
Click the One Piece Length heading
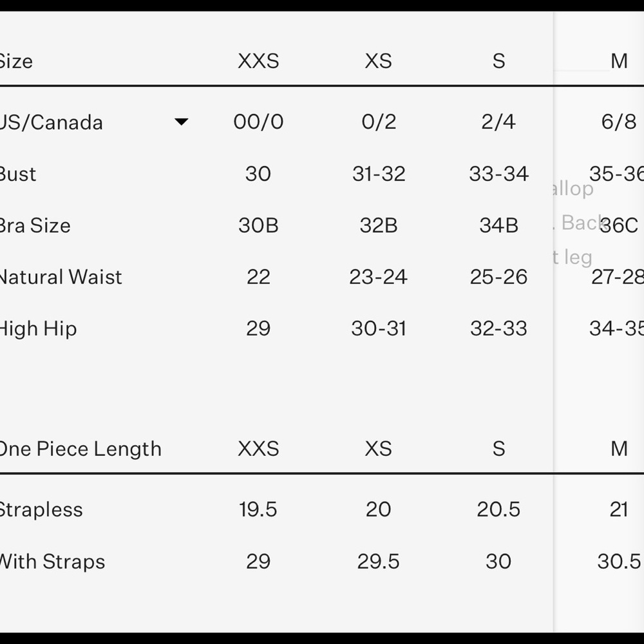point(80,449)
